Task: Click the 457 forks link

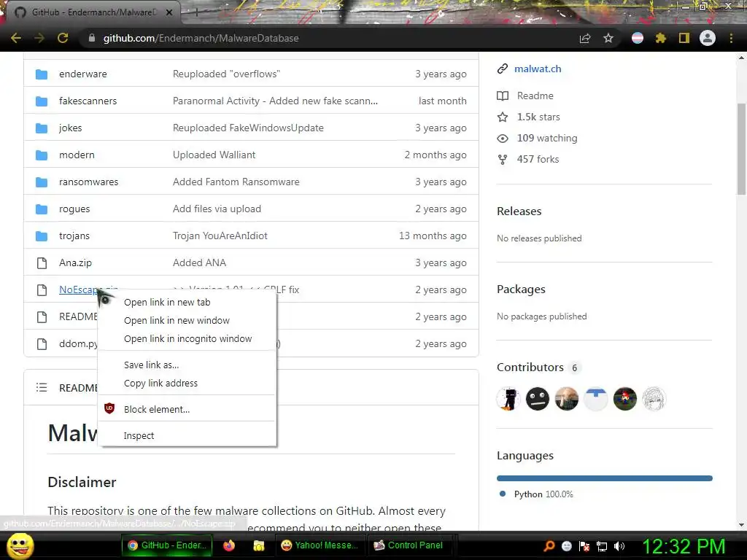Action: click(538, 159)
